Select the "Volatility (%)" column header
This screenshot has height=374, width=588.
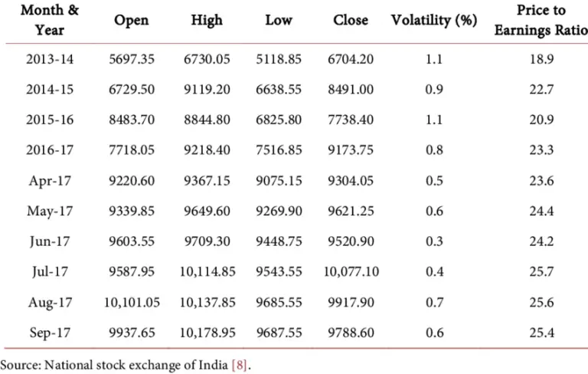pos(434,21)
